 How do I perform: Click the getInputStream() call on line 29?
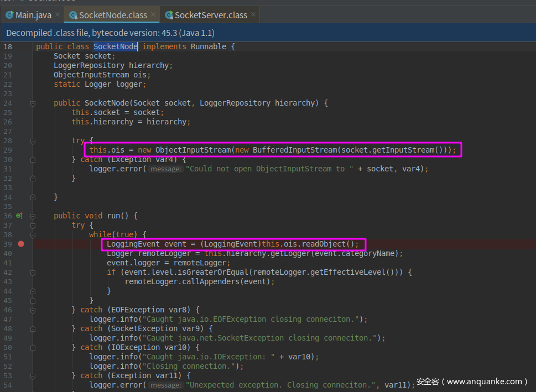pos(408,150)
